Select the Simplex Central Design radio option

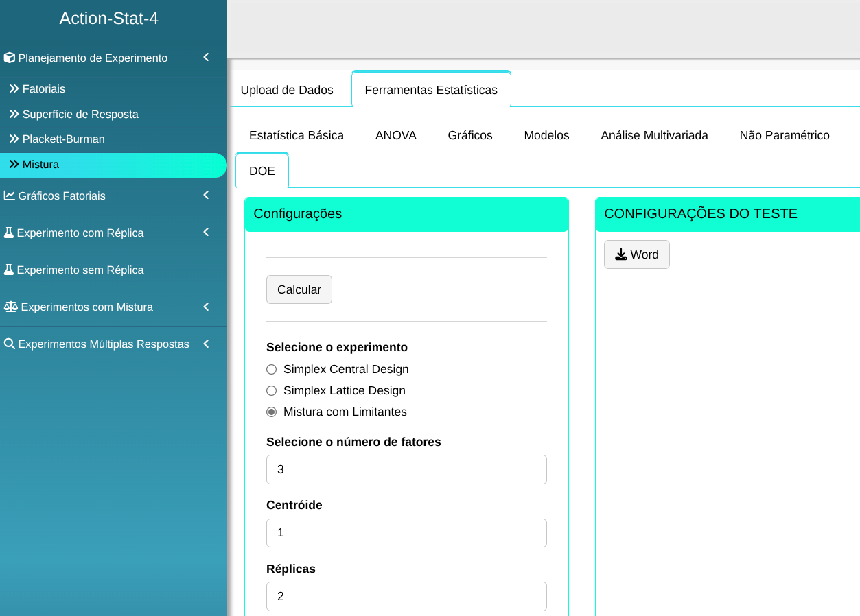click(x=271, y=370)
